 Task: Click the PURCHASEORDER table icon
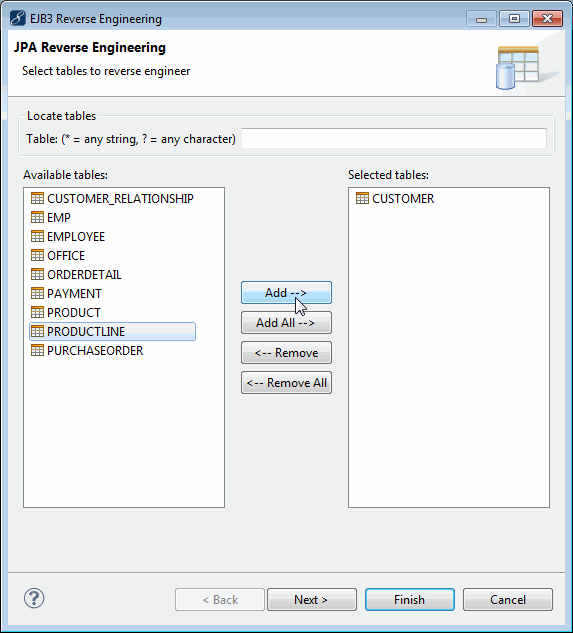tap(37, 350)
